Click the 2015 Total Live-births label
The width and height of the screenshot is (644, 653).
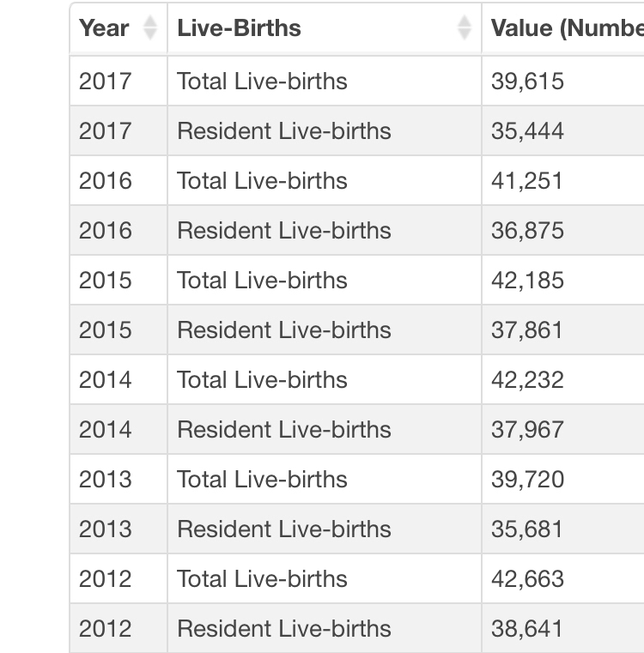pos(262,281)
